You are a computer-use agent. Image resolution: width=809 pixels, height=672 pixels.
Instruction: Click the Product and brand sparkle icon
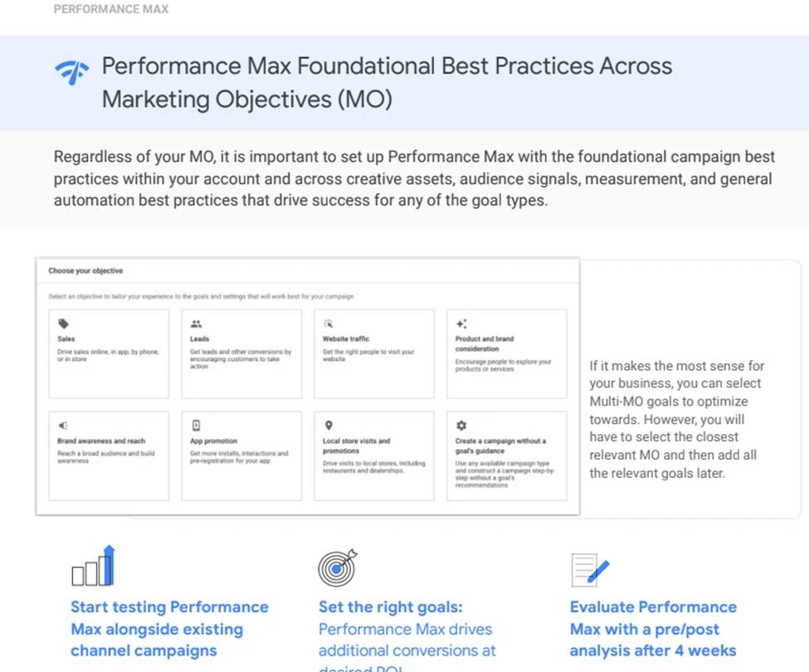461,324
